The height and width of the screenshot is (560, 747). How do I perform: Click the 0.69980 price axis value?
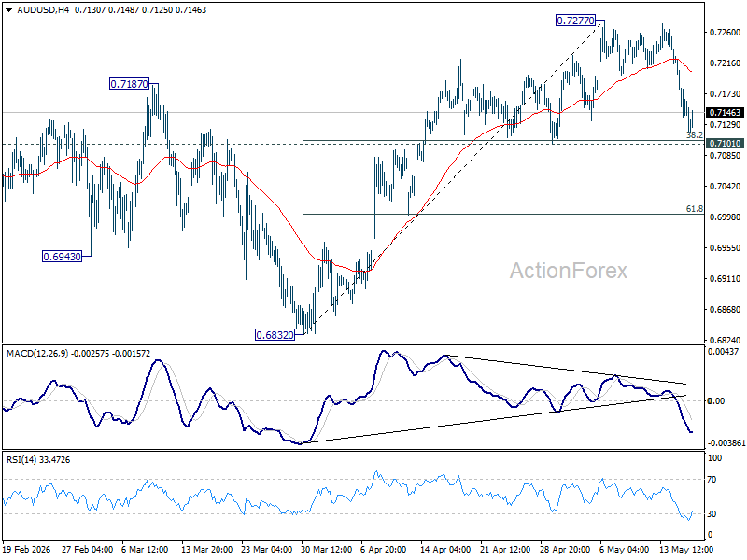point(726,217)
